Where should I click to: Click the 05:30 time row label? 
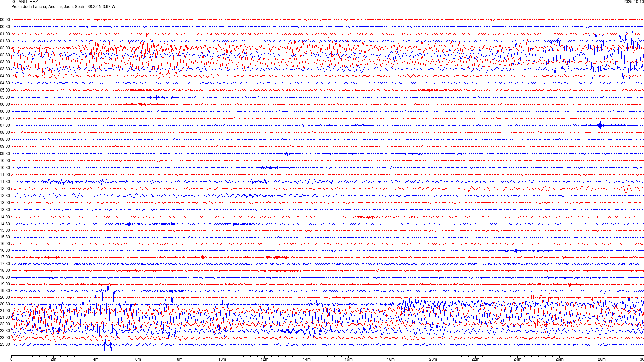pos(5,97)
